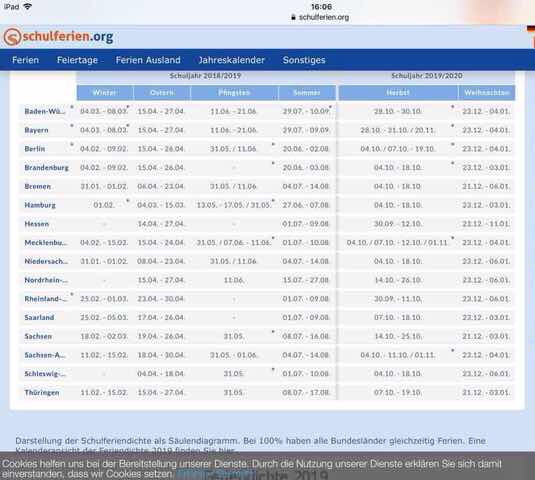Open the Baden-Wü... state link

point(45,112)
